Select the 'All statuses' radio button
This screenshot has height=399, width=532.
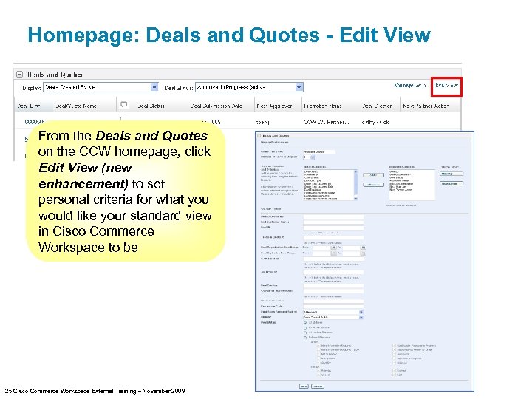305,323
